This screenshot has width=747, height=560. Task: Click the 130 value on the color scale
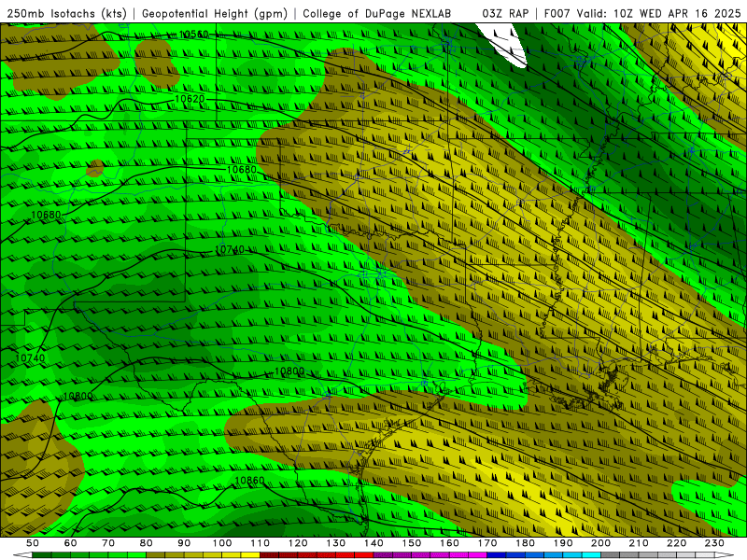(336, 543)
